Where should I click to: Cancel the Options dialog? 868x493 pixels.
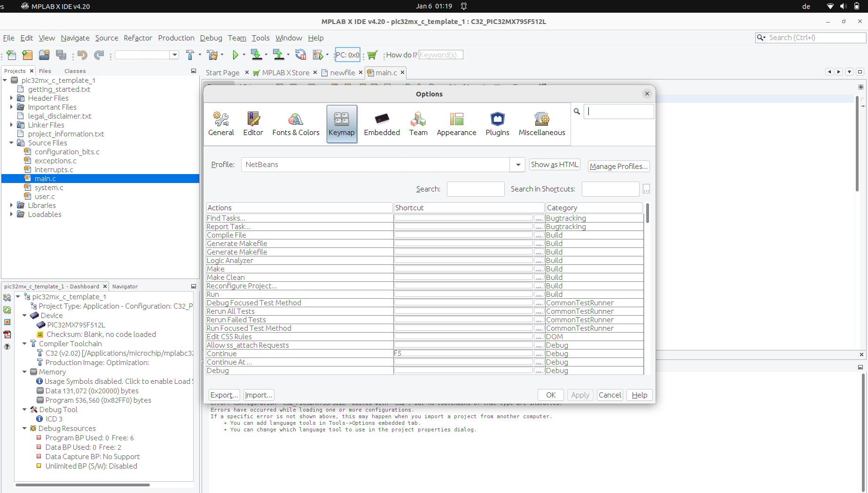(610, 395)
